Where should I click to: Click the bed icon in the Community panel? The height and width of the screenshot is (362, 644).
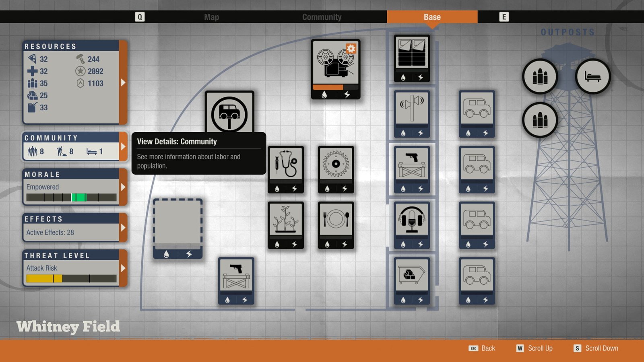point(92,152)
